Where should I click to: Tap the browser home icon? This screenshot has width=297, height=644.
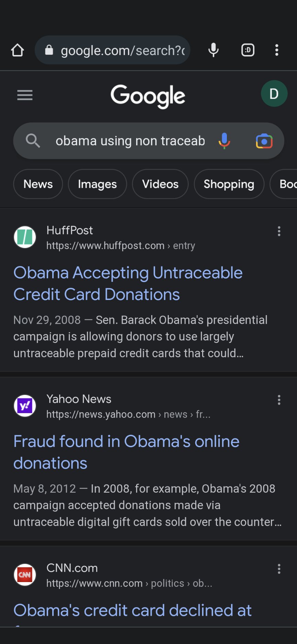18,50
